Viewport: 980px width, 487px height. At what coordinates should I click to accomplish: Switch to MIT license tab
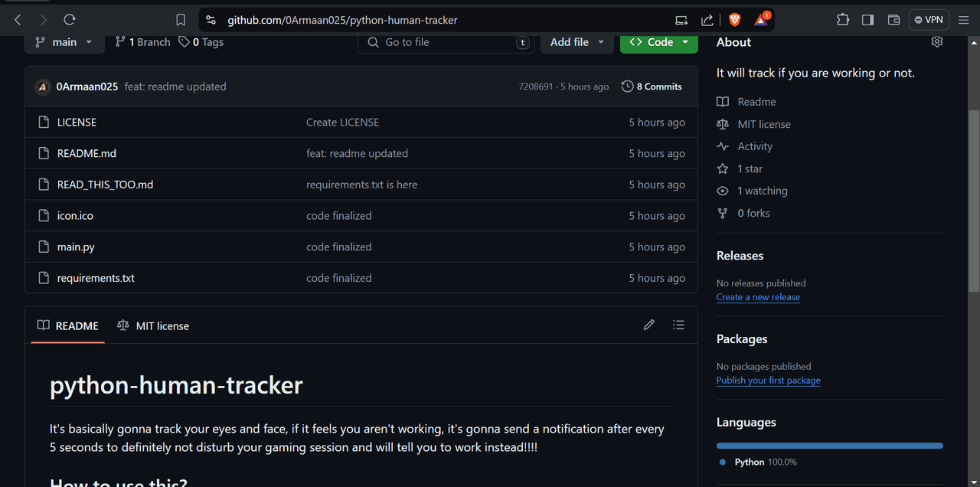coord(153,325)
